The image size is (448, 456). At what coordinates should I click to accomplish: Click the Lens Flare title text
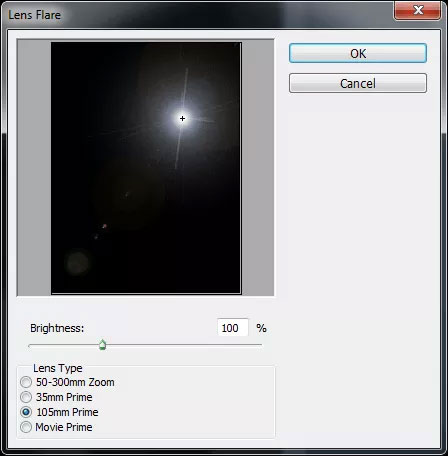point(35,15)
